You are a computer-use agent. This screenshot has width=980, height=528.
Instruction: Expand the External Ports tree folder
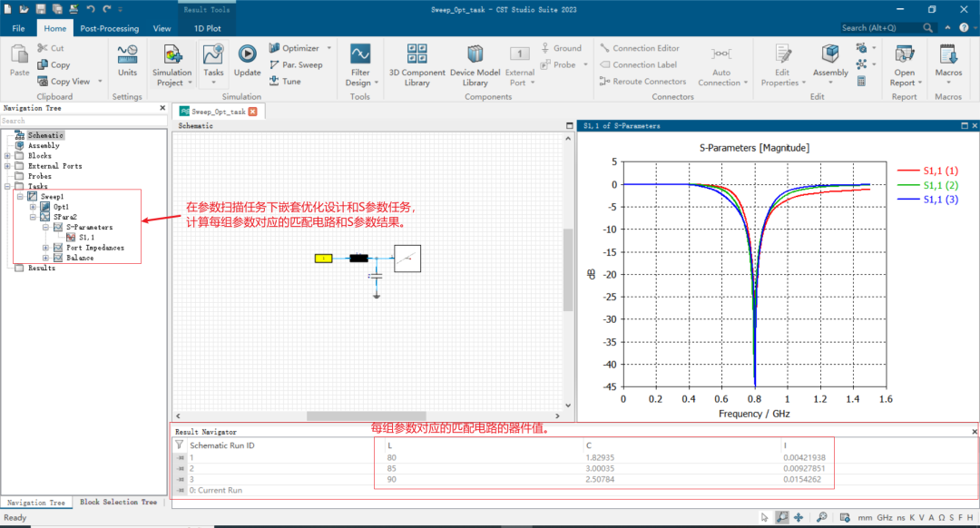pos(7,166)
